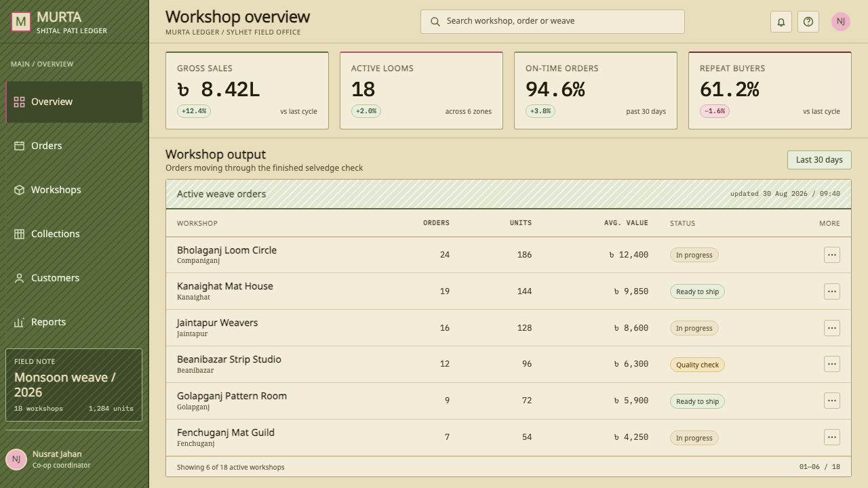Open the help question-mark icon
Screen dimensions: 868x488
(x=808, y=22)
